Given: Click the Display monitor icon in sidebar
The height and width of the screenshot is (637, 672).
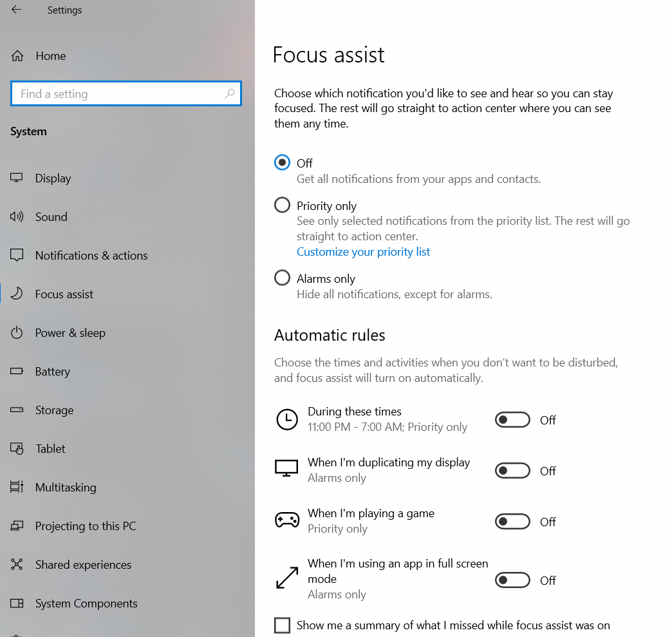Looking at the screenshot, I should pyautogui.click(x=17, y=178).
